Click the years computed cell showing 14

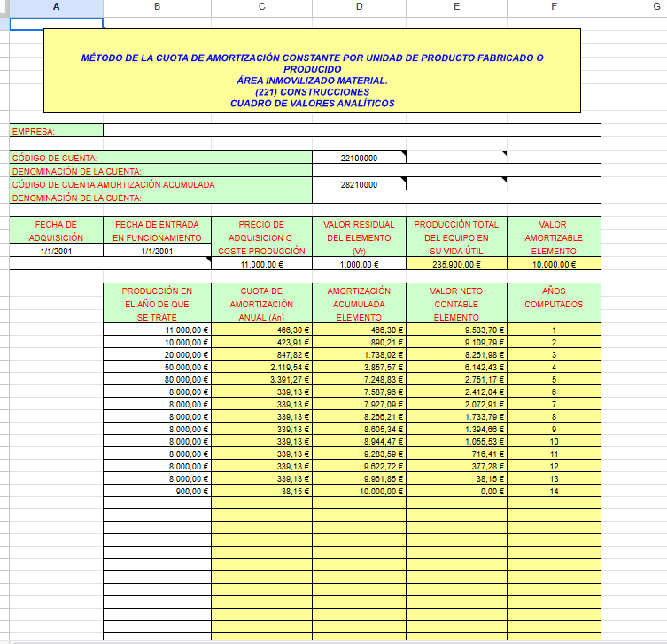(554, 490)
